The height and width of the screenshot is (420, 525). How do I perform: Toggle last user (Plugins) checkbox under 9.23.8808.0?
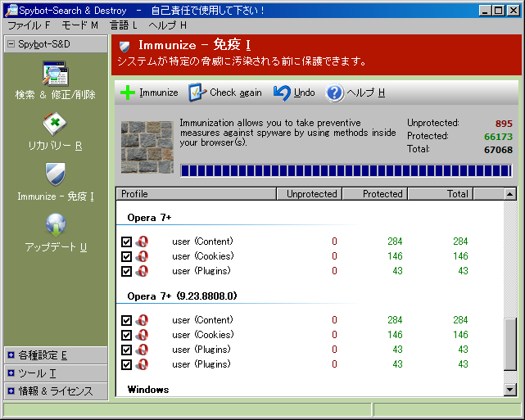127,364
